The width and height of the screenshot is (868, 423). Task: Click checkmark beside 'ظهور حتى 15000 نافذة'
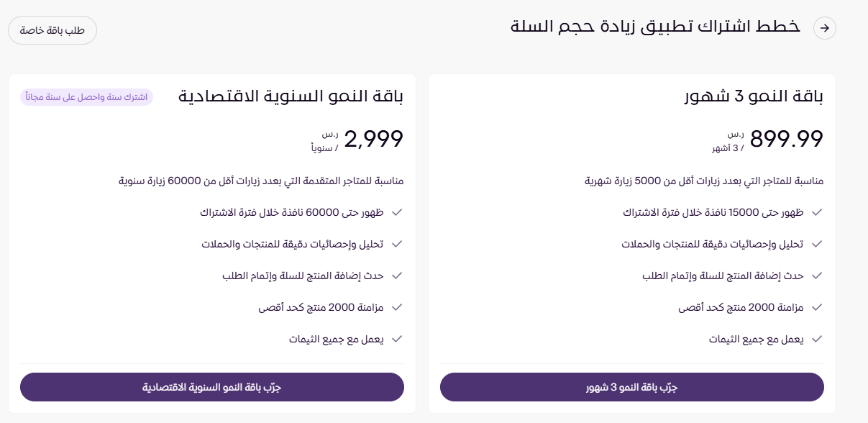coord(816,213)
